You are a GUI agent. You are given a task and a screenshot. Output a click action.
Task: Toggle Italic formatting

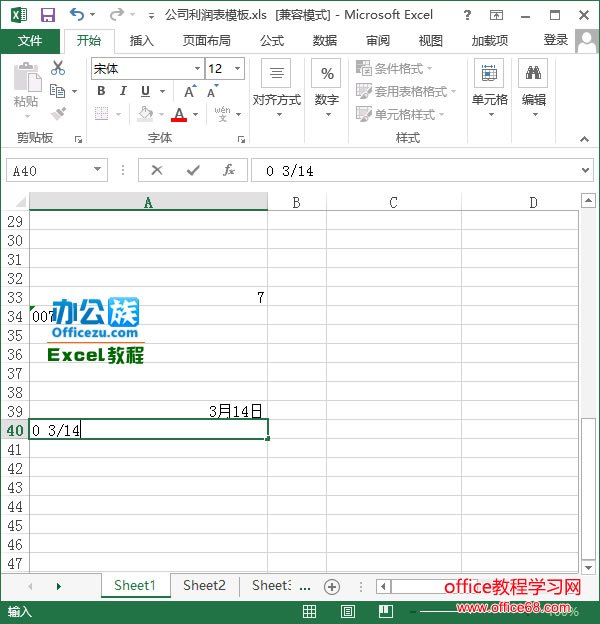(123, 91)
